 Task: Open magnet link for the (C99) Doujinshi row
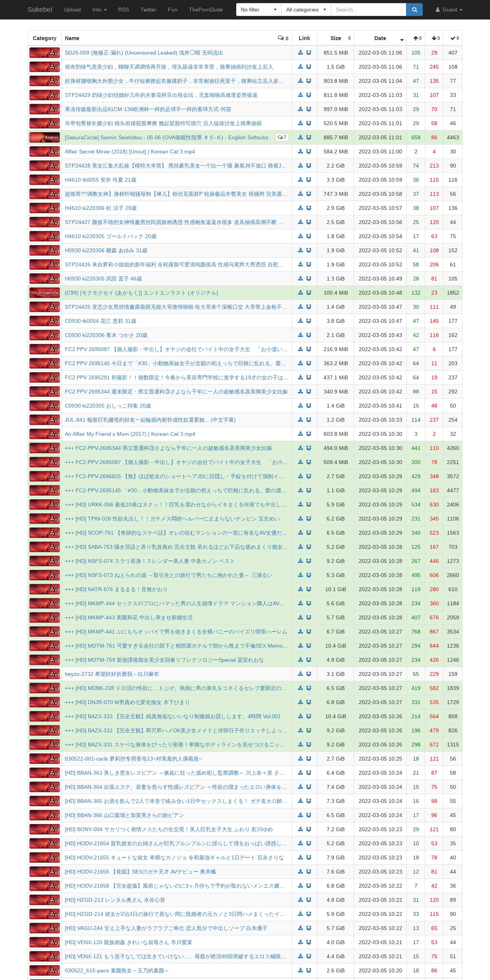point(309,293)
